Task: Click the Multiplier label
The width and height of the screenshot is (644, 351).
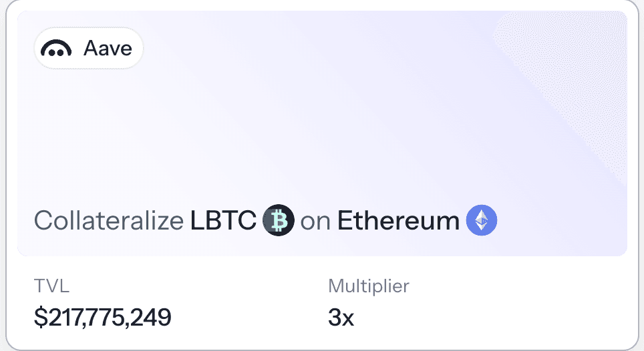Action: coord(369,286)
